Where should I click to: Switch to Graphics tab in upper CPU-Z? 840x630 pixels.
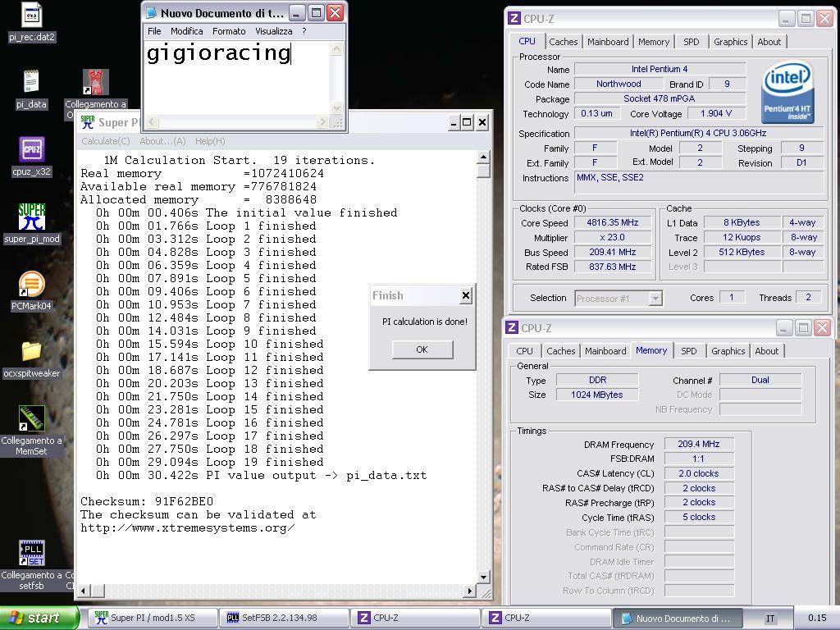pos(730,42)
